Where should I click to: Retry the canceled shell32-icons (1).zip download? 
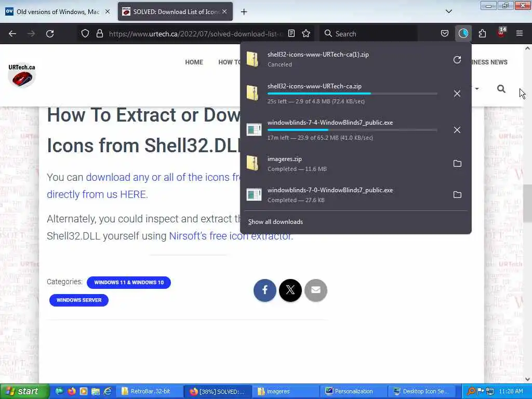pyautogui.click(x=457, y=60)
